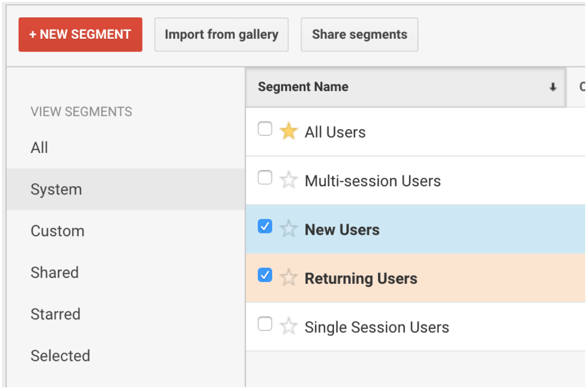
Task: Click the Share segments button
Action: pos(359,35)
